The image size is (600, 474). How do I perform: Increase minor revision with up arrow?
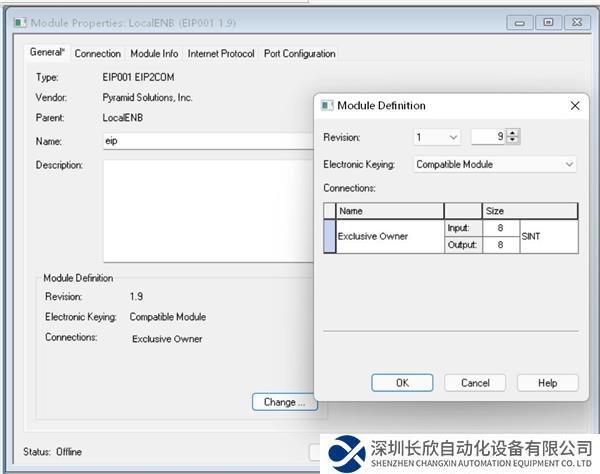click(x=513, y=133)
